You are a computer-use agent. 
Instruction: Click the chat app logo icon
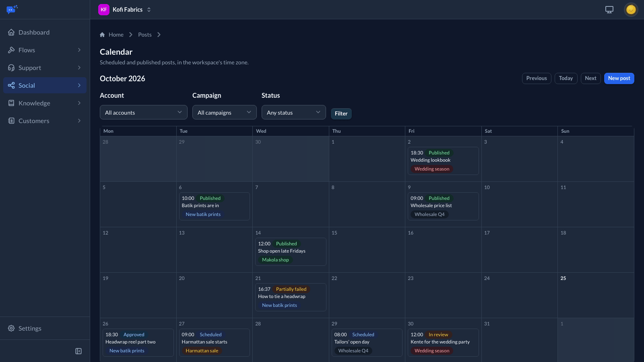coord(12,9)
